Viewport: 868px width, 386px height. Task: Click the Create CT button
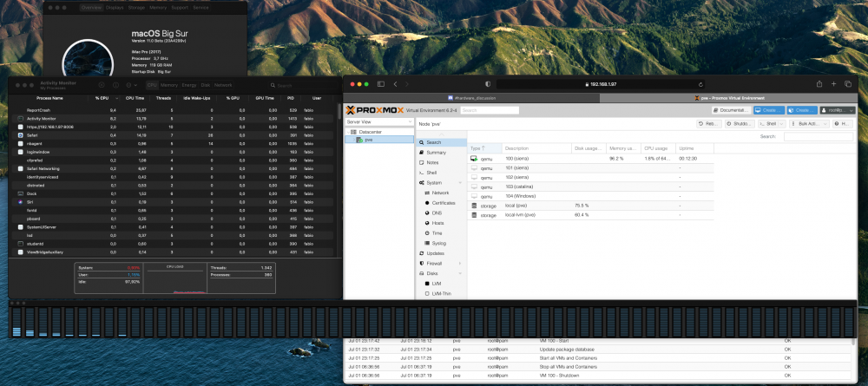(802, 110)
